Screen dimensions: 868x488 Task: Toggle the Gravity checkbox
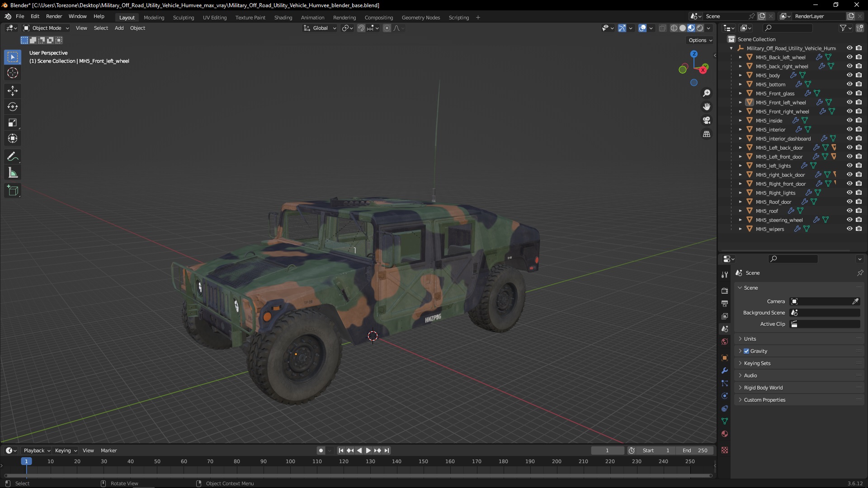[x=746, y=351]
